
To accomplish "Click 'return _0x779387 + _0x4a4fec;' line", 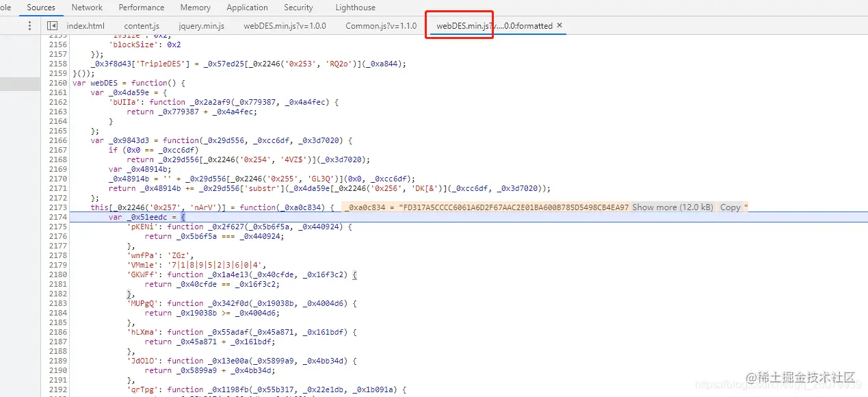I will [192, 112].
